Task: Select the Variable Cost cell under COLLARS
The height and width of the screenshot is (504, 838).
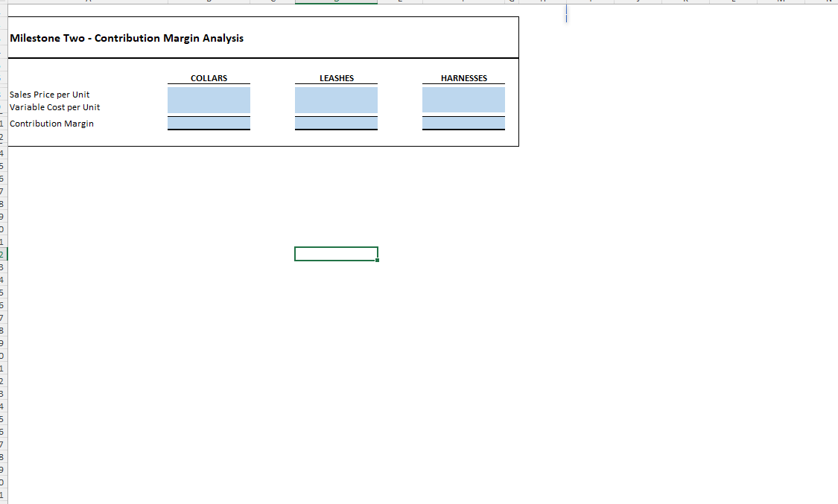Action: (209, 107)
